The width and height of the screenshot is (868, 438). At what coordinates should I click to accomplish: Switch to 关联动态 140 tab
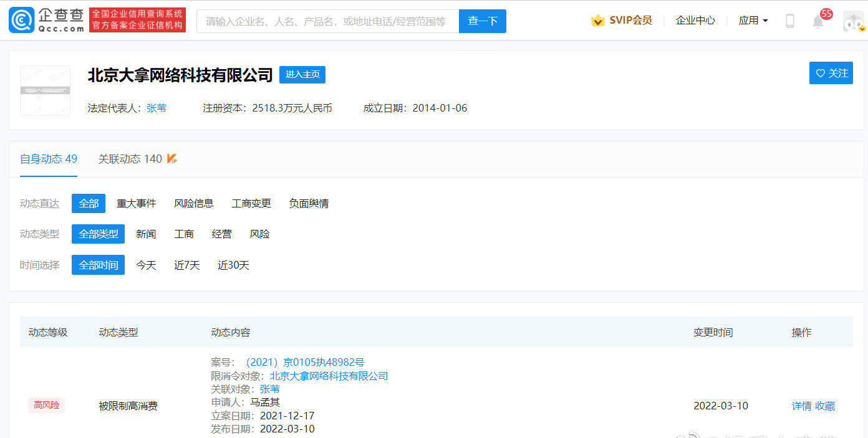pos(130,159)
